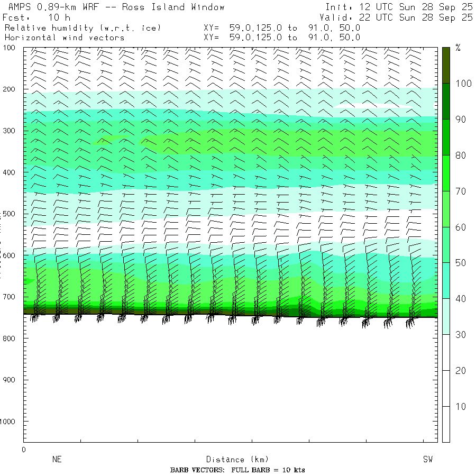476x476 pixels.
Task: Click the BARB VECTORS legend text
Action: 237,470
